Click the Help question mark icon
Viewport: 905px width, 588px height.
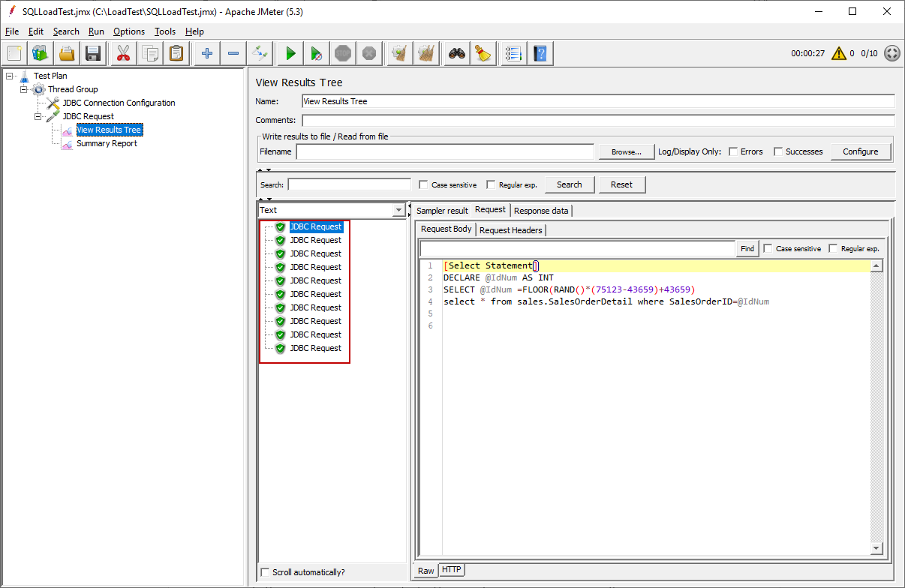pyautogui.click(x=540, y=53)
